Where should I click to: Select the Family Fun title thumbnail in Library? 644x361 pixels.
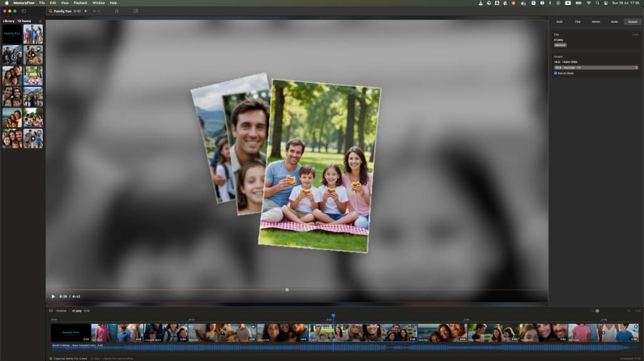12,34
